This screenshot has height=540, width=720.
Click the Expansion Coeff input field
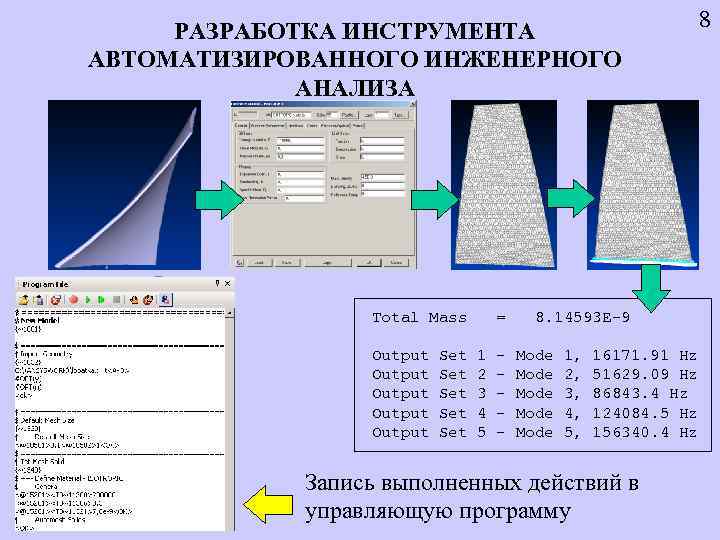click(300, 174)
